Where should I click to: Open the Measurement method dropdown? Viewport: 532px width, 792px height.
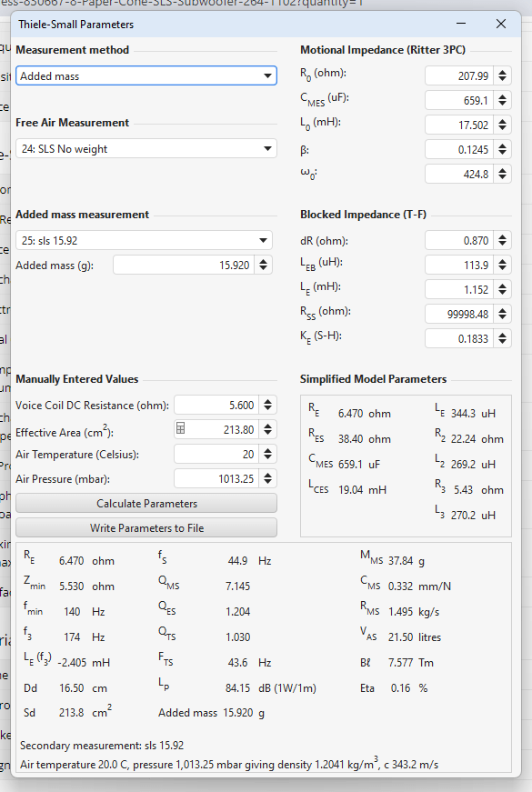click(x=146, y=75)
